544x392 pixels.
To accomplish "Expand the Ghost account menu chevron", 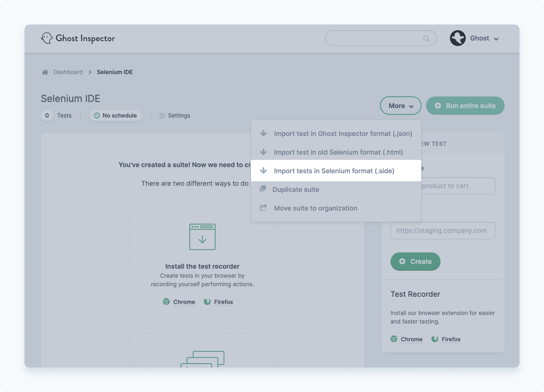I will click(496, 39).
